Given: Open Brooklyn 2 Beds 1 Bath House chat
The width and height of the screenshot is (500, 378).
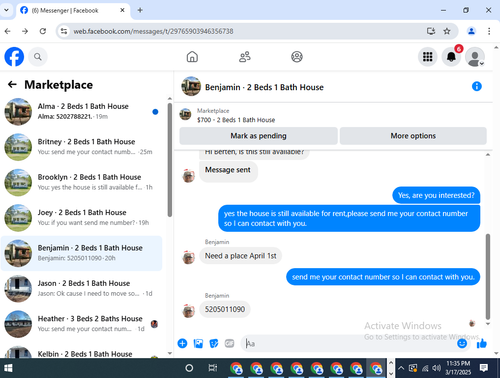Looking at the screenshot, I should (82, 182).
